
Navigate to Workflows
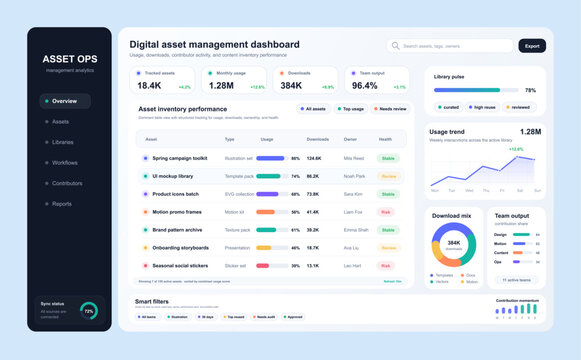(64, 163)
